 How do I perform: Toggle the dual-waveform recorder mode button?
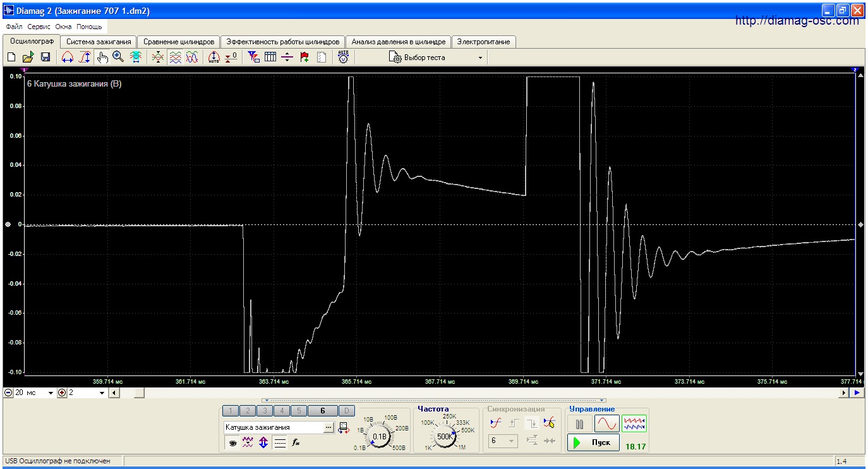[x=634, y=423]
